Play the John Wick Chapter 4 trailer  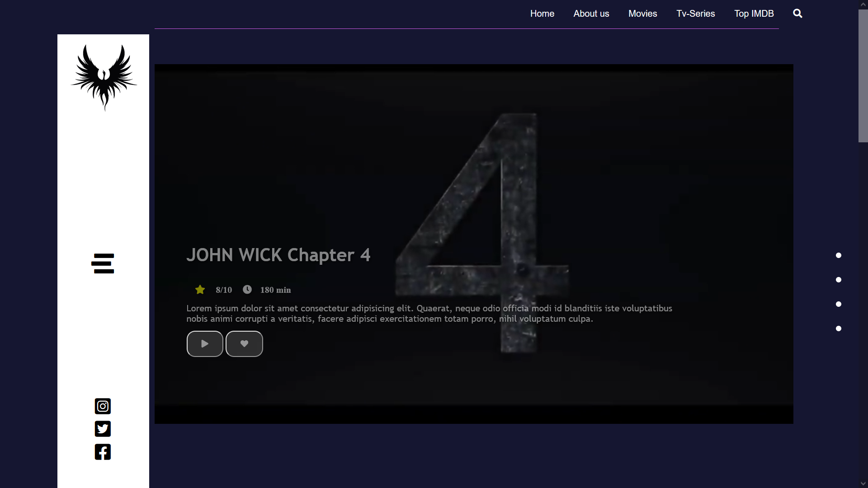pos(205,344)
